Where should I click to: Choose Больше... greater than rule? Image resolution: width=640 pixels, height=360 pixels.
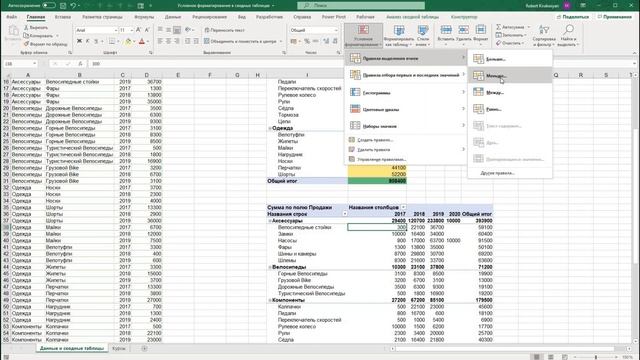pos(510,59)
